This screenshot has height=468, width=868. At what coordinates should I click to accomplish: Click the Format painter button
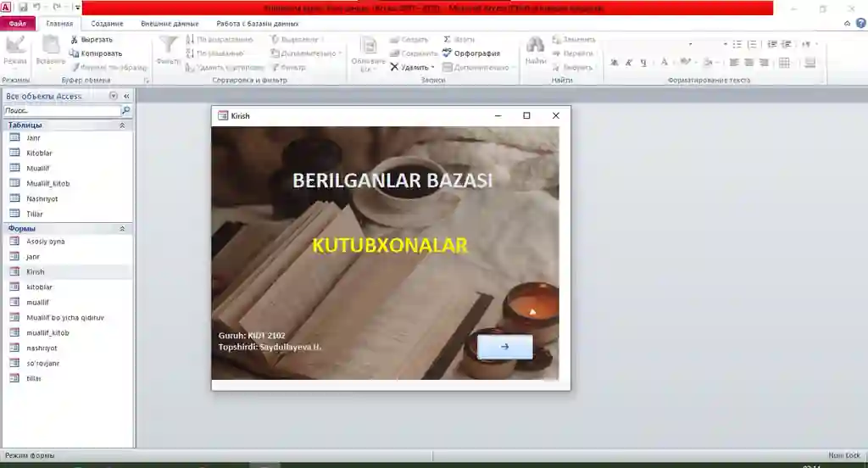tap(108, 67)
